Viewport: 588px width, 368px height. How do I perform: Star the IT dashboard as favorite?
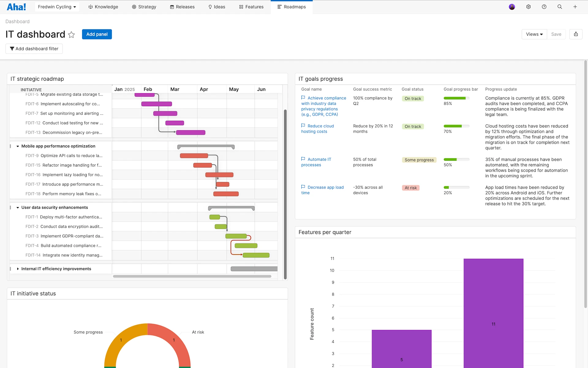tap(71, 35)
